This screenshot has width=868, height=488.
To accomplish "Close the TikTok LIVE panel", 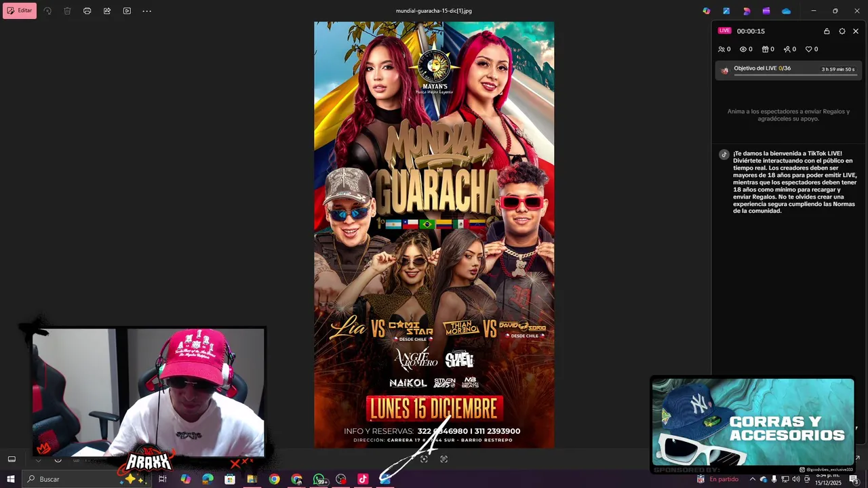I will pos(856,31).
